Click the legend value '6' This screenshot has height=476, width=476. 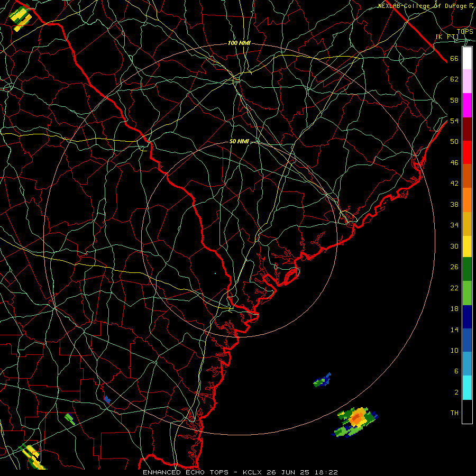coord(456,371)
